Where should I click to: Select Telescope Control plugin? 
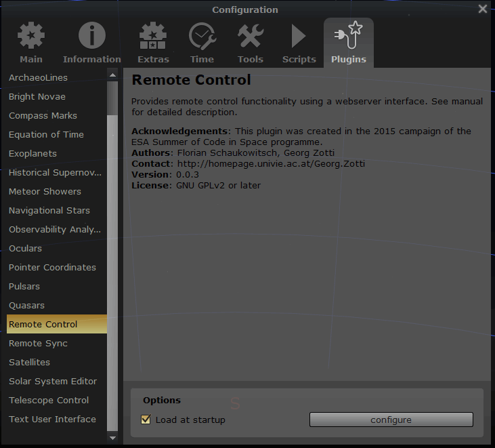pos(57,400)
